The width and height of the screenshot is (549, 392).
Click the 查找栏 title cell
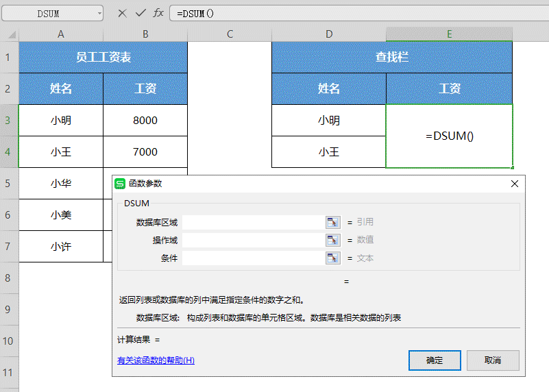[x=392, y=57]
